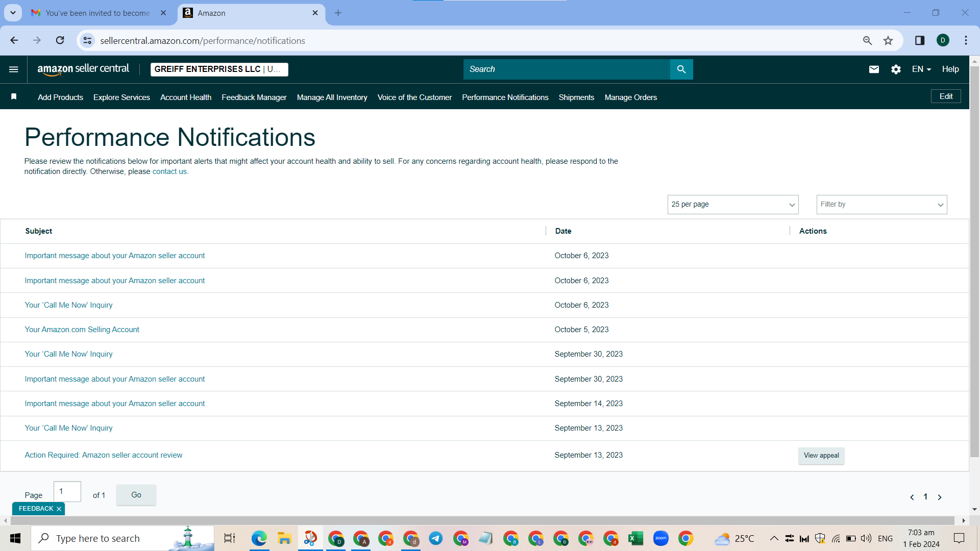The image size is (980, 551).
Task: Switch to the Gmail invitation tab
Action: pyautogui.click(x=98, y=13)
